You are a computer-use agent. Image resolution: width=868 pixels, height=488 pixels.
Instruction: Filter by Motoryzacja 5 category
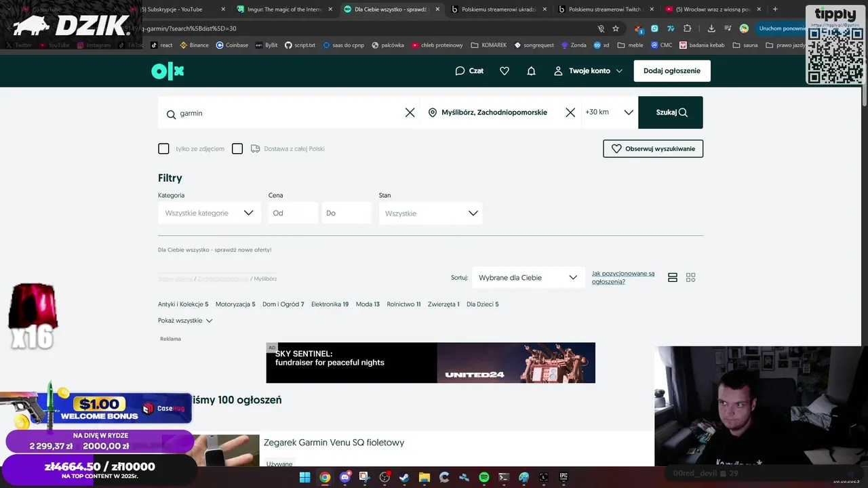point(235,304)
